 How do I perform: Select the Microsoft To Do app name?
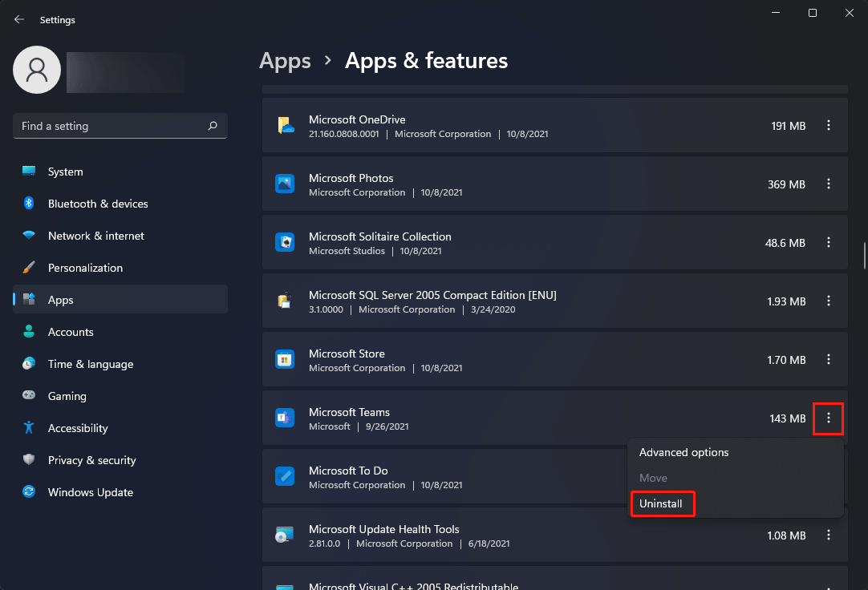(348, 471)
